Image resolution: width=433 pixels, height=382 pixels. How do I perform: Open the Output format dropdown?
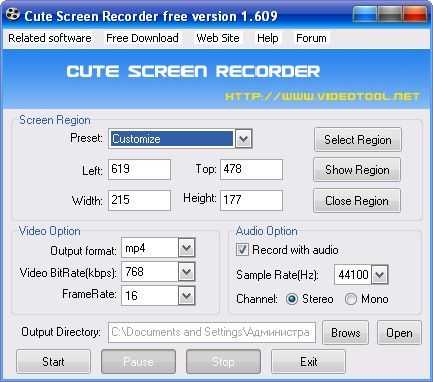[186, 248]
